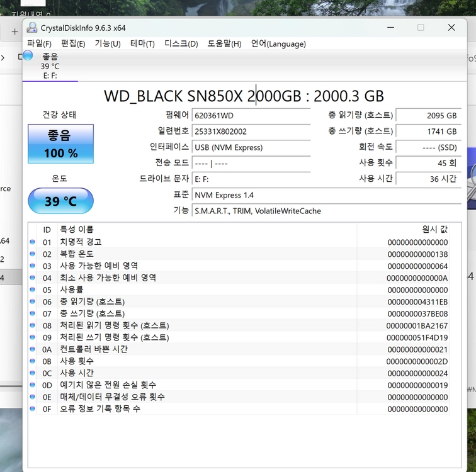476x472 pixels.
Task: Click the 원시 값 column header
Action: (404, 229)
